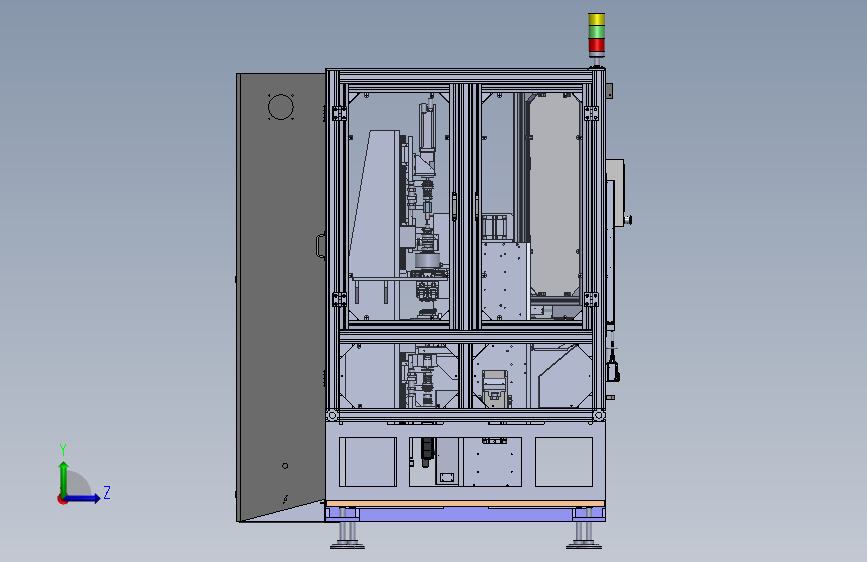Viewport: 867px width, 562px height.
Task: Select the knob on the right side box
Action: click(629, 220)
